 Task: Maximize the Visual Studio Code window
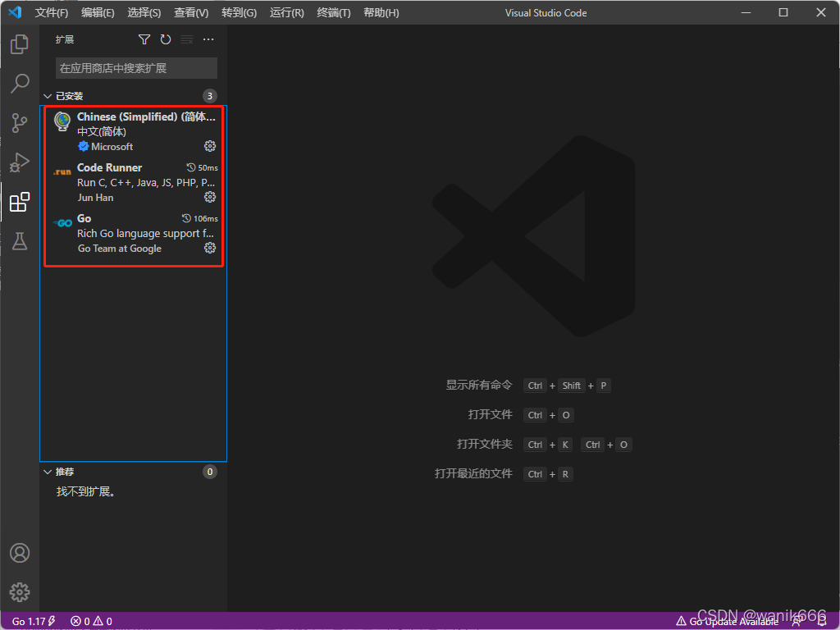click(x=783, y=12)
